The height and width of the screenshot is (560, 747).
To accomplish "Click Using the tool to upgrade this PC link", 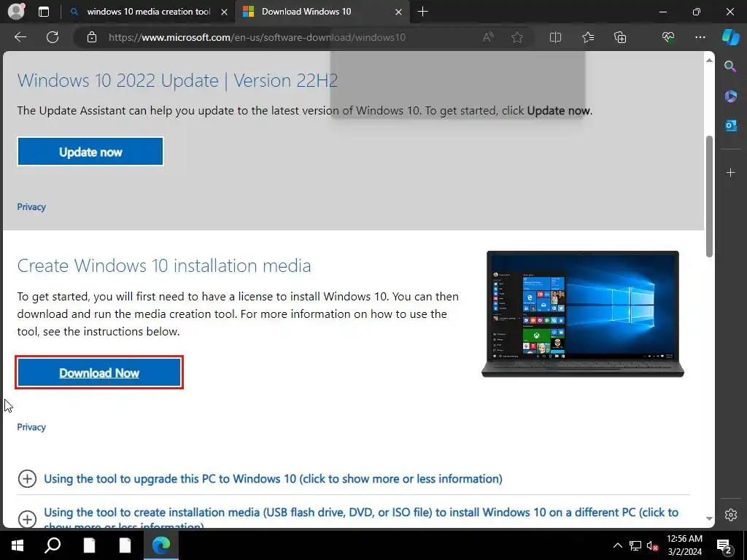I will 273,478.
